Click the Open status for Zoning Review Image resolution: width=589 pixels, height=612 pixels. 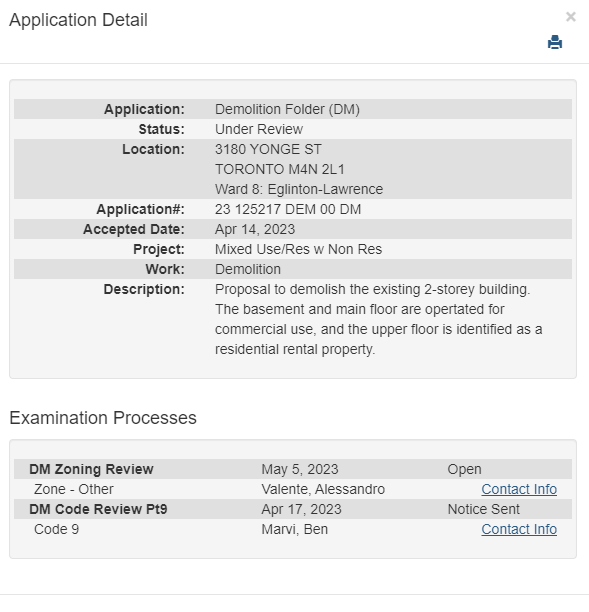(x=464, y=469)
